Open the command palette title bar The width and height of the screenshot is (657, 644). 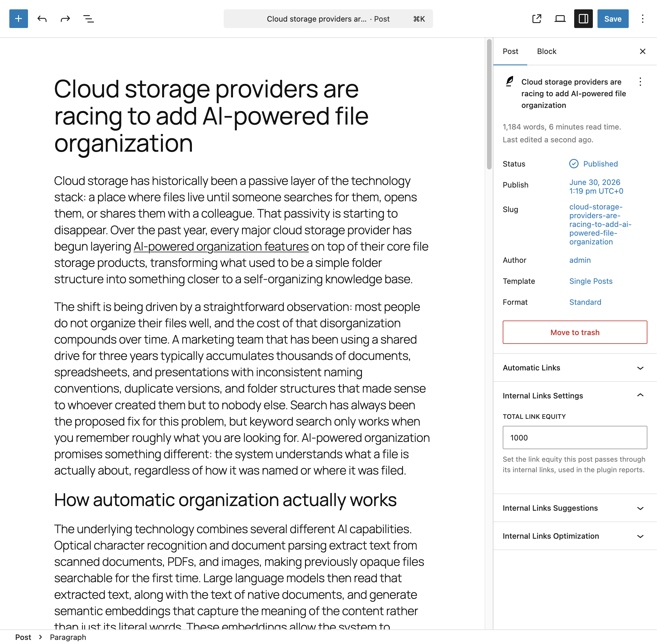(x=328, y=19)
